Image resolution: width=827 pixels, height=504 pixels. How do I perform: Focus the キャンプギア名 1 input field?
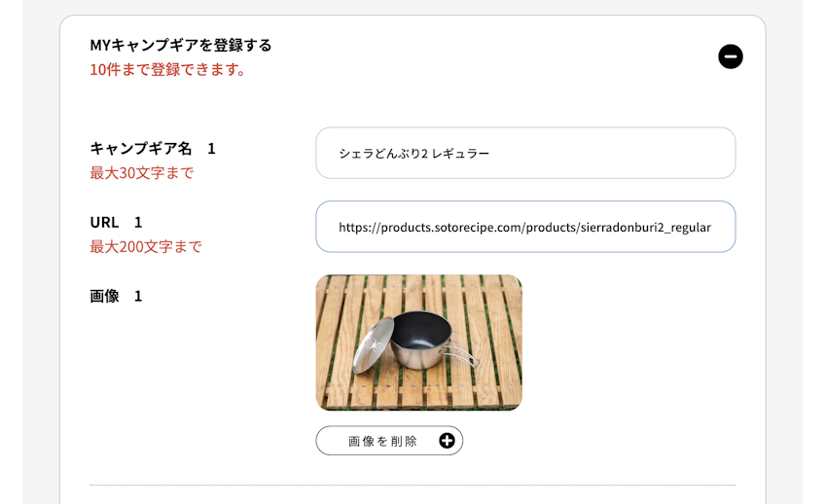525,153
